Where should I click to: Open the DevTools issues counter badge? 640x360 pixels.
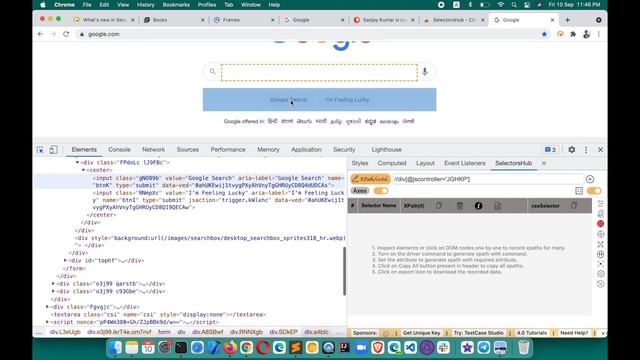[550, 150]
